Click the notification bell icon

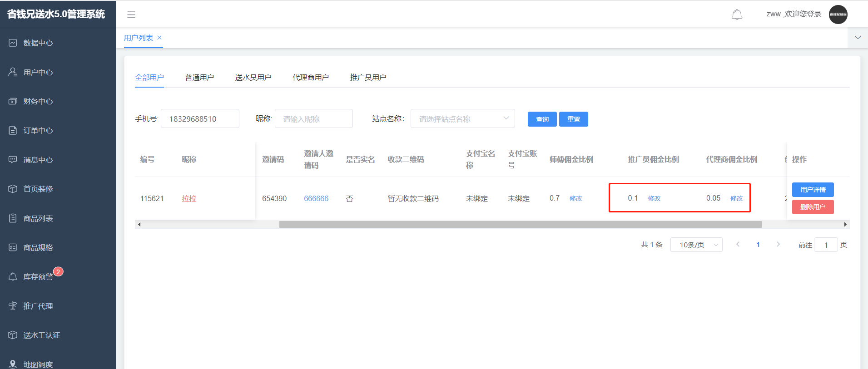[x=737, y=15]
